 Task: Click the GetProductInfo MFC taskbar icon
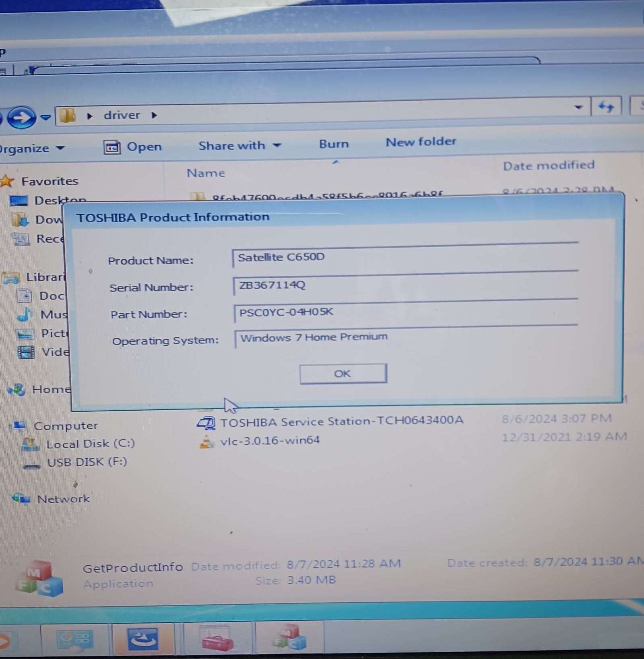[x=289, y=637]
